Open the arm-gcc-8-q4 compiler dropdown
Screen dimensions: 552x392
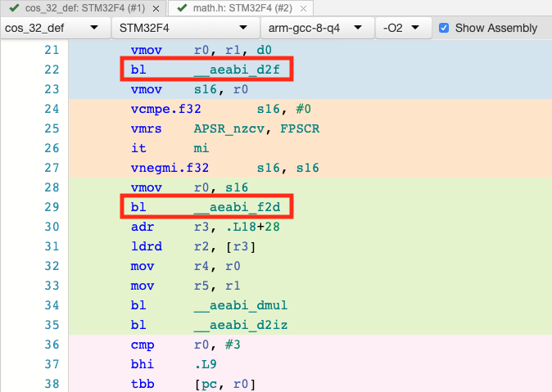(x=317, y=28)
